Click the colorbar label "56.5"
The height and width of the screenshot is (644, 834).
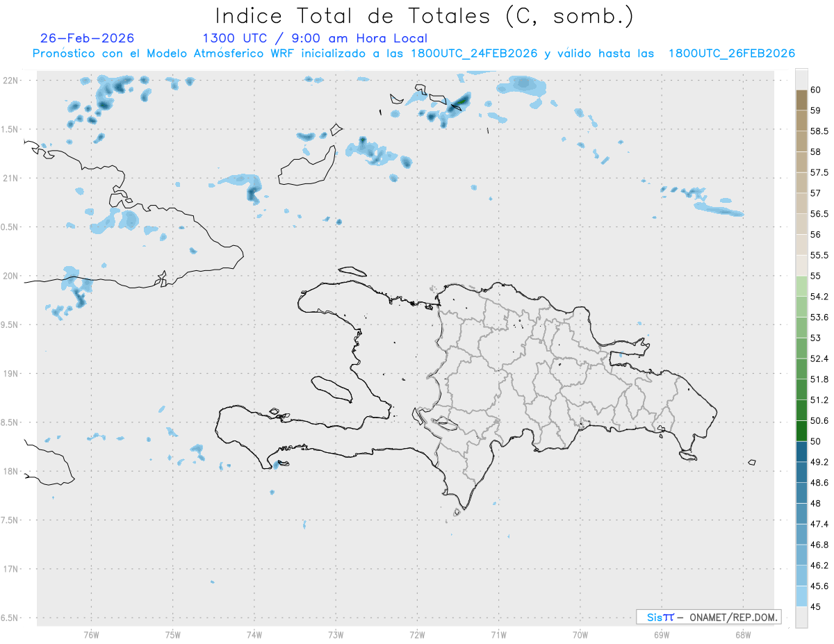819,213
